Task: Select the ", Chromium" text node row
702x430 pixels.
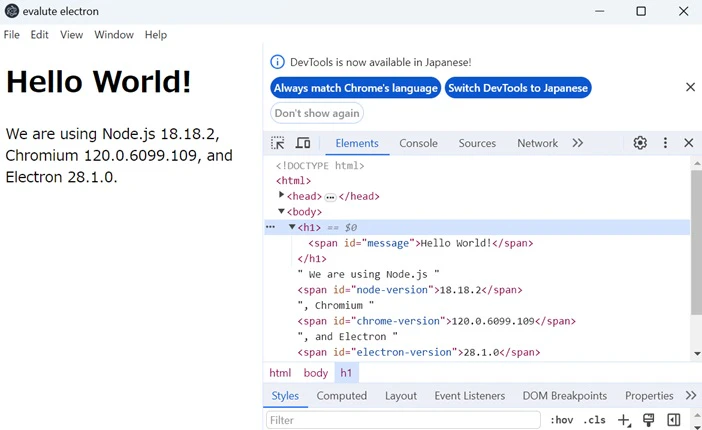Action: (x=477, y=305)
